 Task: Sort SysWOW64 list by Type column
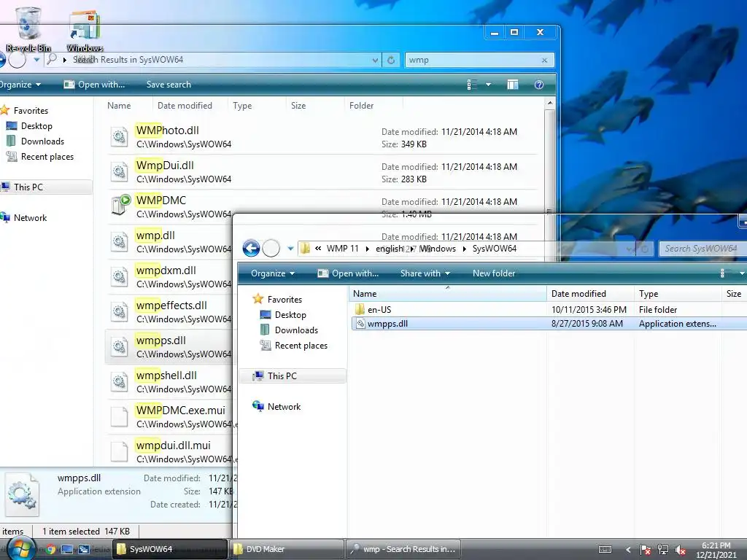[x=649, y=294]
